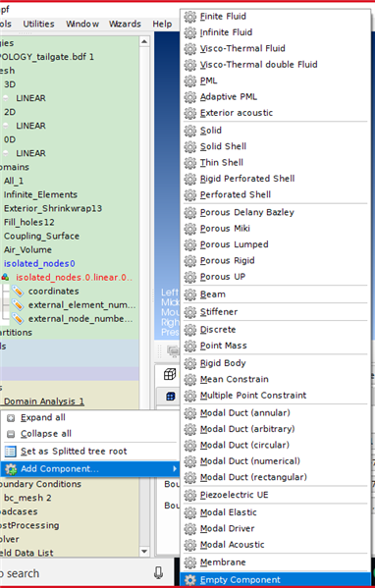
Task: Click the colored icon beside isolated_nodes.0.linear
Action: point(5,278)
